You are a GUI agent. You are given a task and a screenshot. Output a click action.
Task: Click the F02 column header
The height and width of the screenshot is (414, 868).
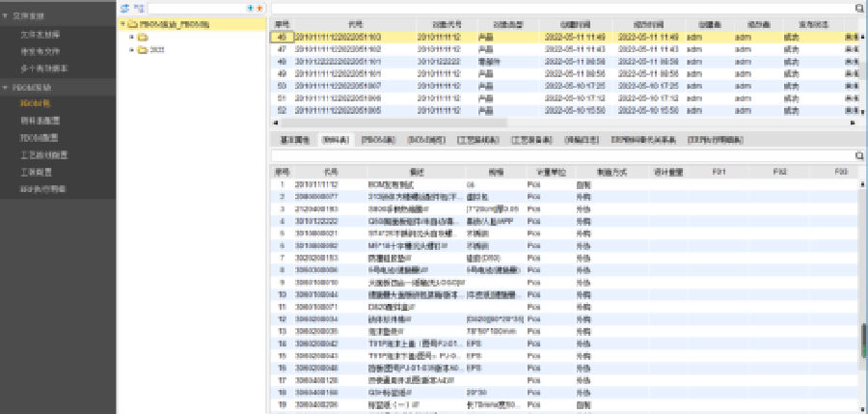(780, 173)
